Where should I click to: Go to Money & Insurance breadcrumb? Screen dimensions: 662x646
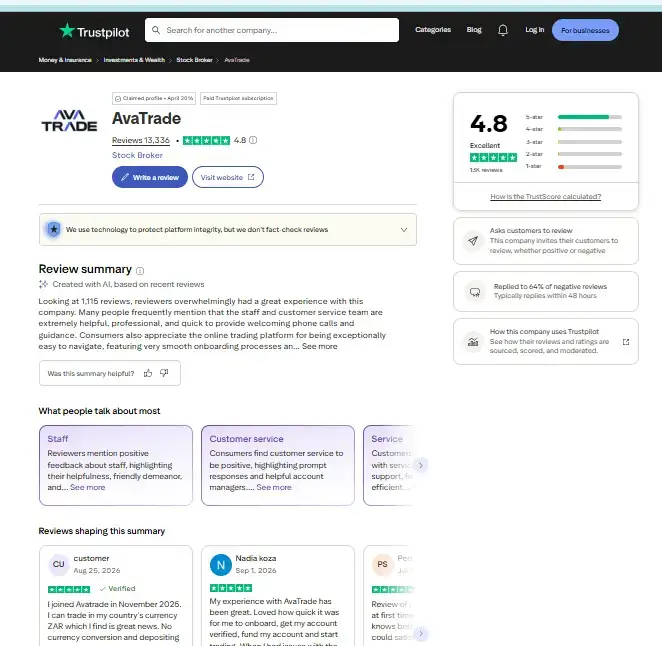pos(65,60)
